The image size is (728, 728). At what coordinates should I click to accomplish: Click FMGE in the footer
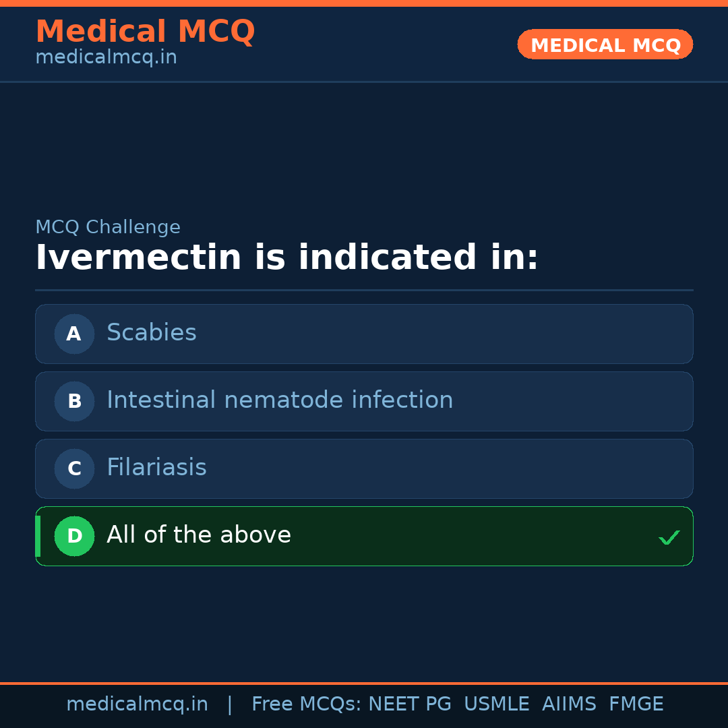point(636,704)
